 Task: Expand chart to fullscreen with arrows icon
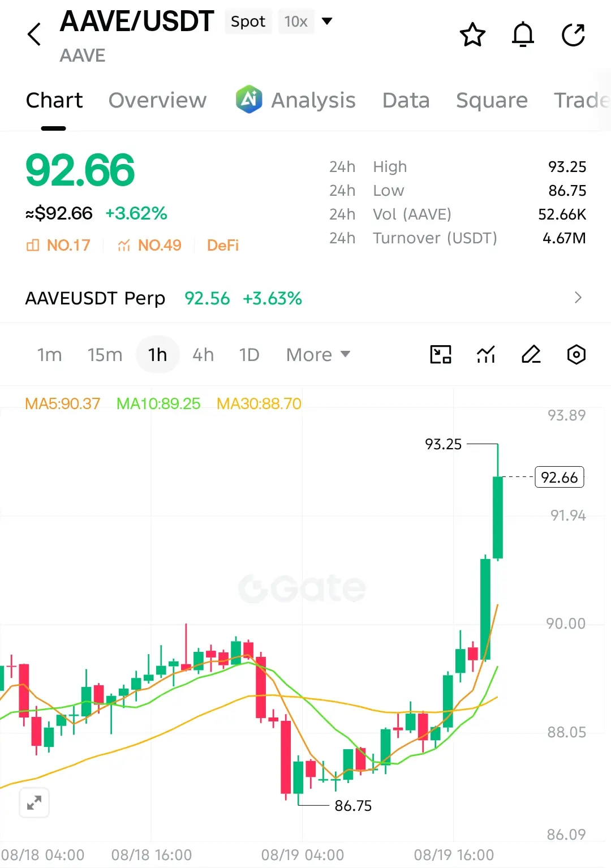pyautogui.click(x=34, y=802)
